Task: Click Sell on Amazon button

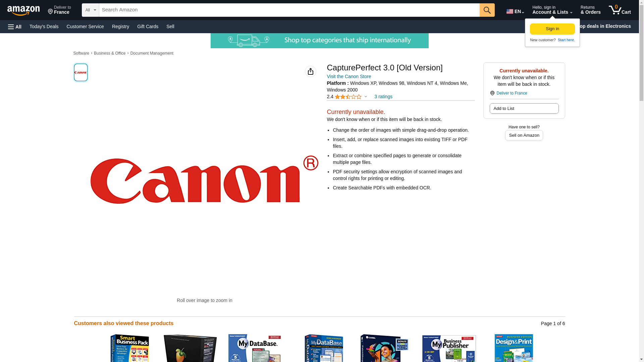Action: [524, 135]
